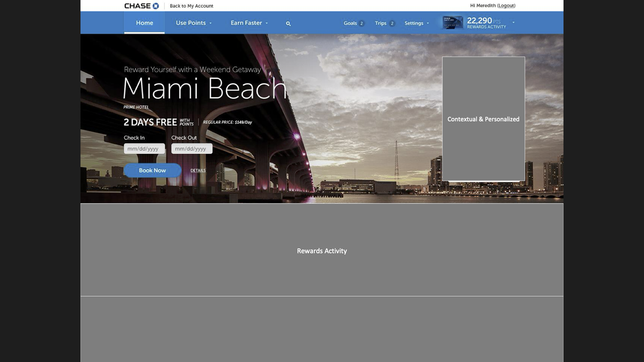The height and width of the screenshot is (362, 644).
Task: Click the Check Out date field
Action: point(192,148)
